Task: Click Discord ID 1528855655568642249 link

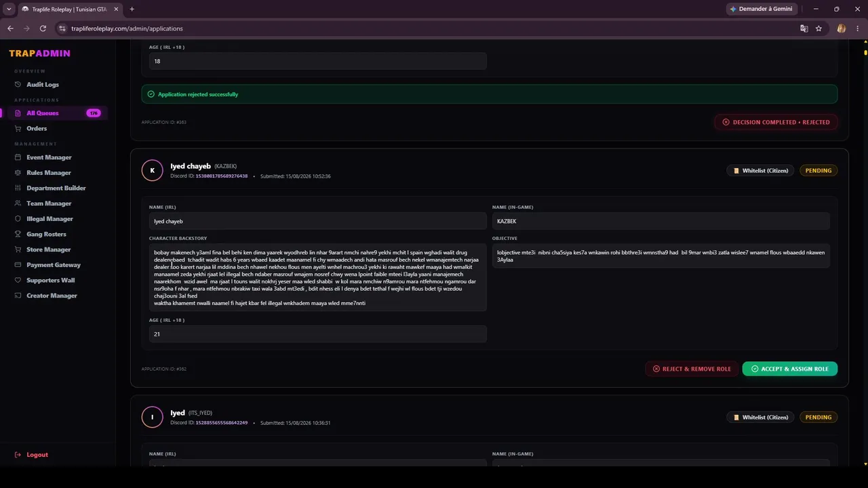Action: (222, 423)
